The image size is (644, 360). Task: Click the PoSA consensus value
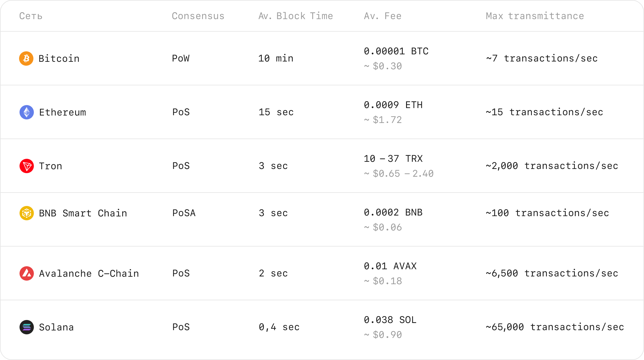(184, 213)
